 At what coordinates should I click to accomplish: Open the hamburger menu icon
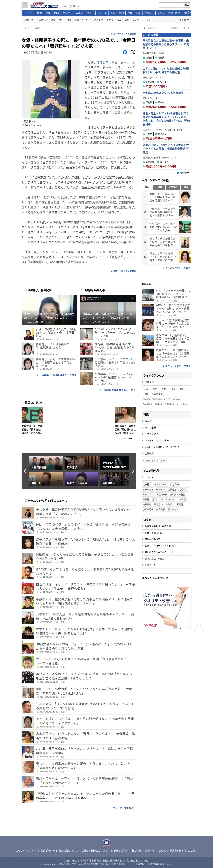point(25,5)
